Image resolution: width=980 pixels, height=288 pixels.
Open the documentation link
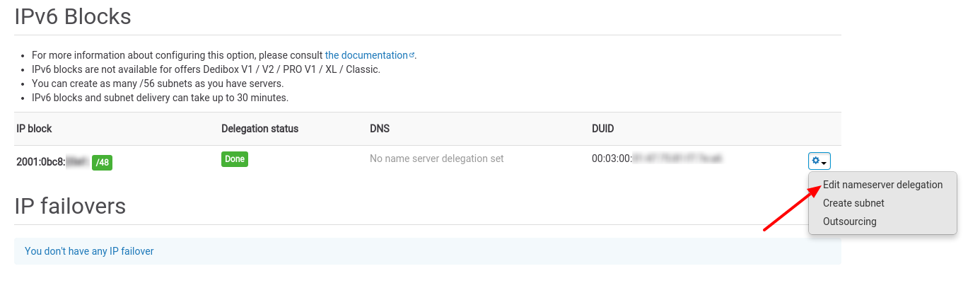(x=366, y=55)
